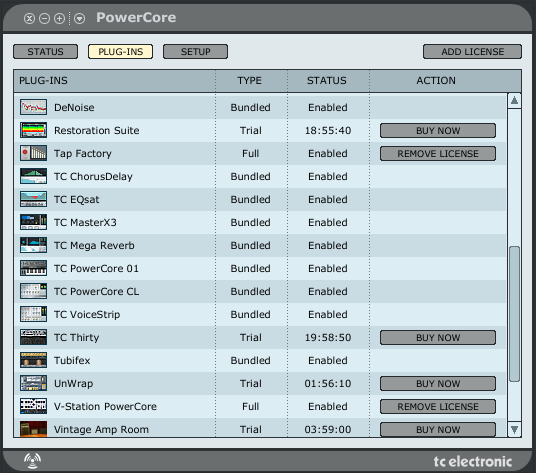Screen dimensions: 536x473
Task: Click BUY NOW for TC Thirty
Action: (x=438, y=338)
